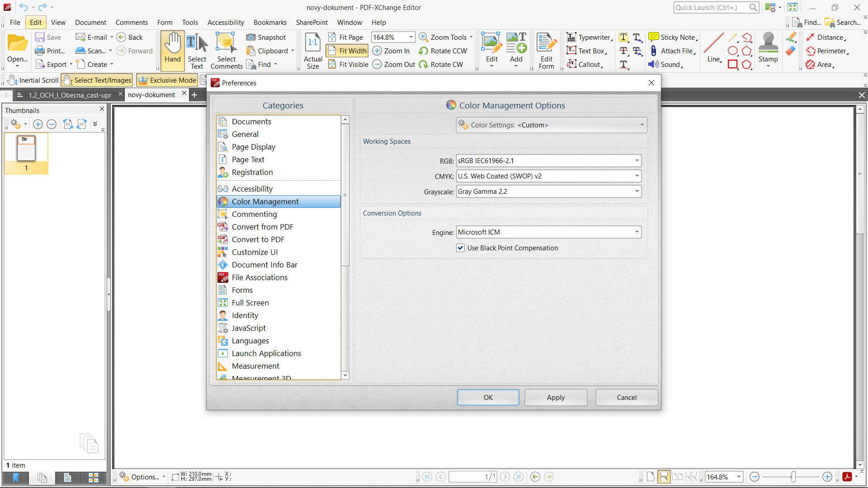Select the Distance measurement tool

tap(826, 38)
